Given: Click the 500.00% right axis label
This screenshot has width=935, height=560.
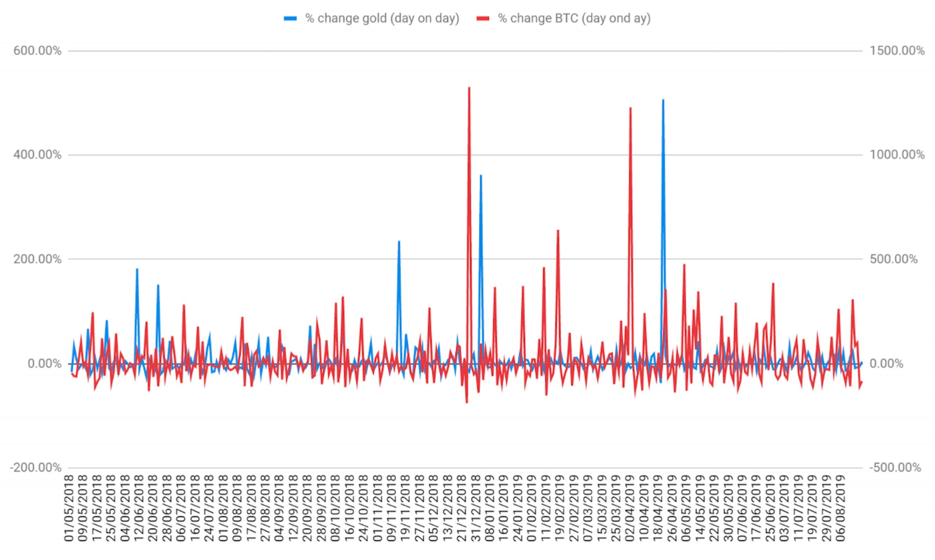Looking at the screenshot, I should [894, 259].
